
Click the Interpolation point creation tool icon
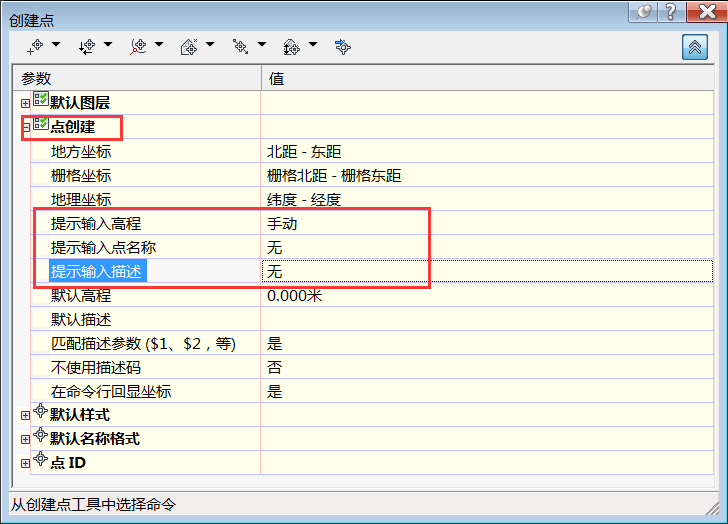(x=240, y=47)
